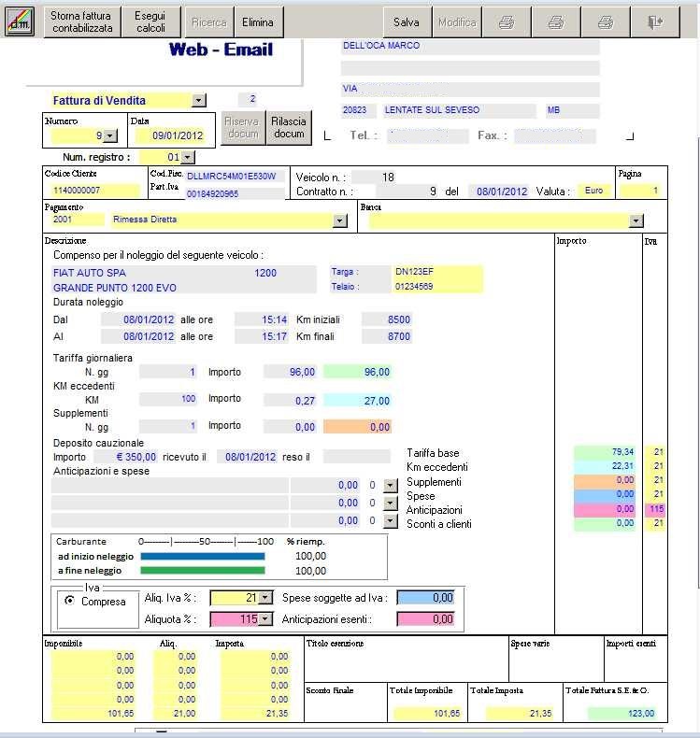Click the blue fuel bar ad inizio noleggio
Screen dimensions: 700x738
pyautogui.click(x=203, y=557)
